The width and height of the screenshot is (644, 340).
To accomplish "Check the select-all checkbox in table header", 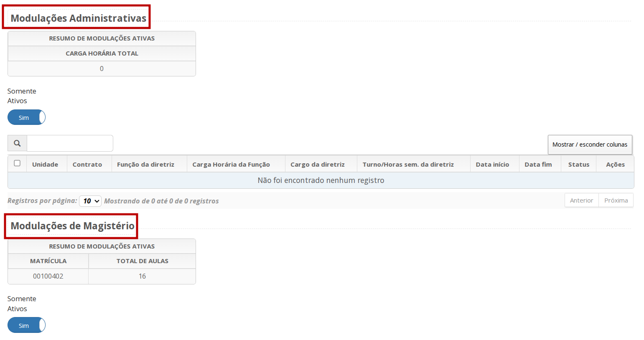I will point(17,163).
